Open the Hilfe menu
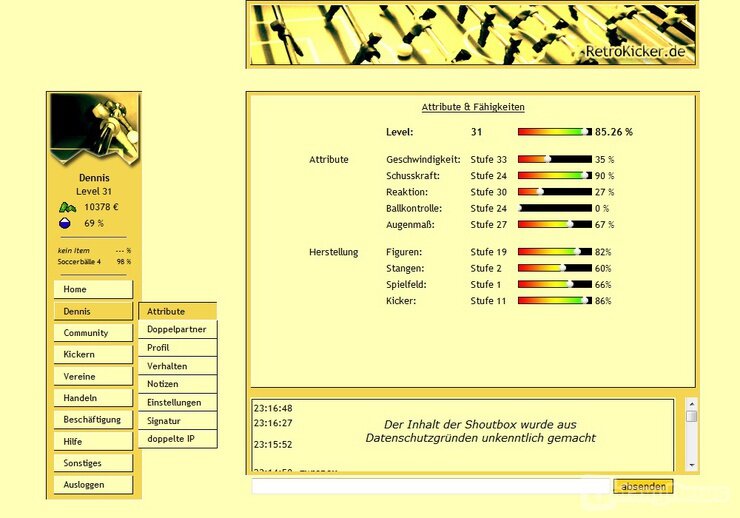Screen dimensions: 740x518 coord(93,442)
